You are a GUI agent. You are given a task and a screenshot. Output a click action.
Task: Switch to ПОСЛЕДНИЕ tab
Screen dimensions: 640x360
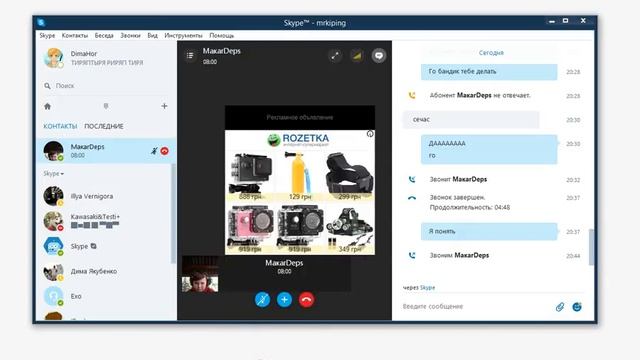point(104,126)
